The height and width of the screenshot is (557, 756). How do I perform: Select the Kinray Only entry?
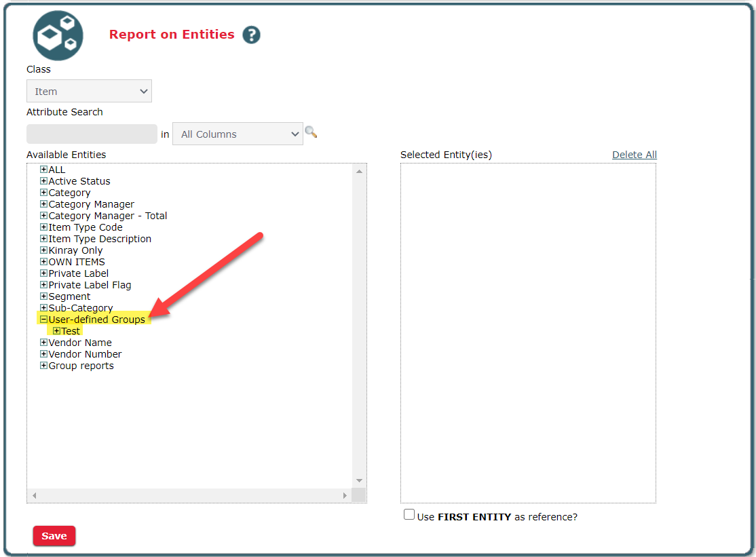[75, 250]
